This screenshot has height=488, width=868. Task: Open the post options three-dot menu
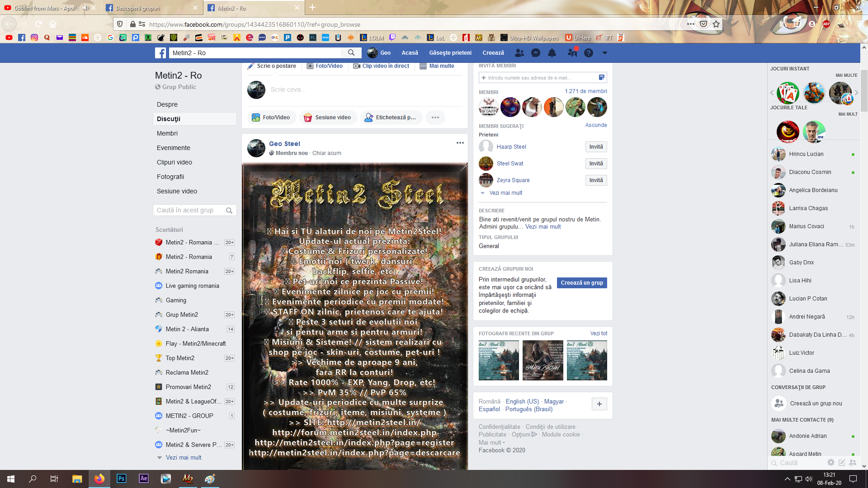[460, 143]
